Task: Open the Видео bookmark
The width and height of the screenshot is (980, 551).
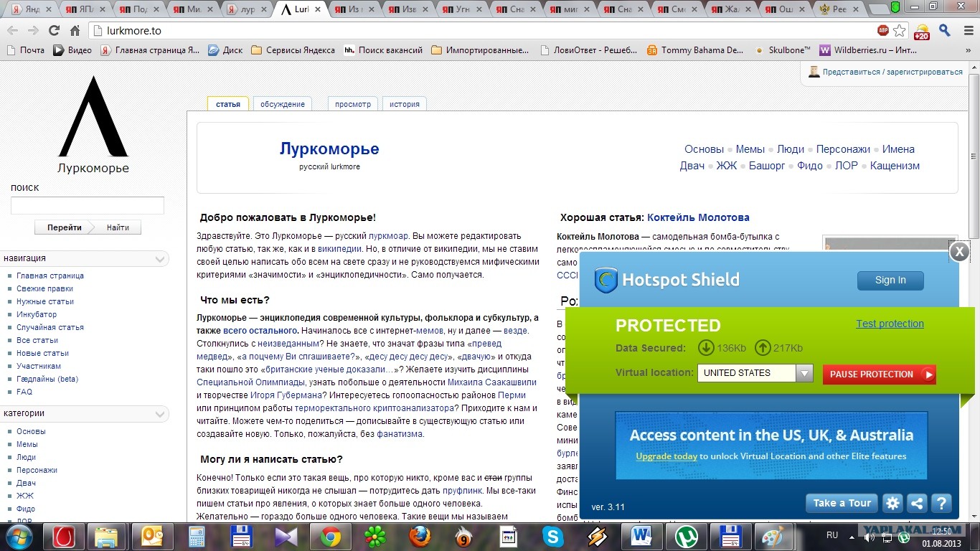Action: pos(72,50)
